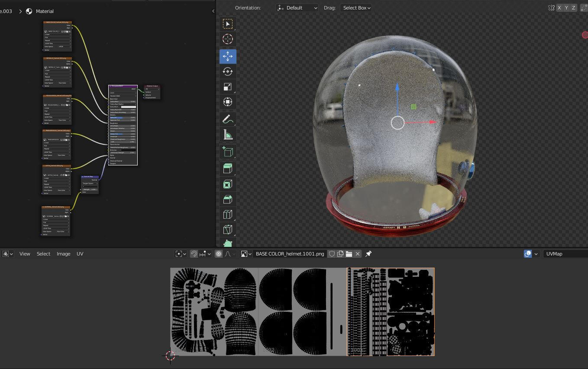The width and height of the screenshot is (588, 369).
Task: Select the Knife tool
Action: pos(228,230)
